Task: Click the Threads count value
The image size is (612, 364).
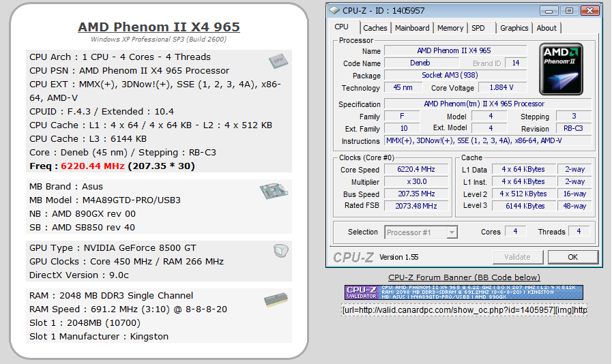Action: pos(579,231)
